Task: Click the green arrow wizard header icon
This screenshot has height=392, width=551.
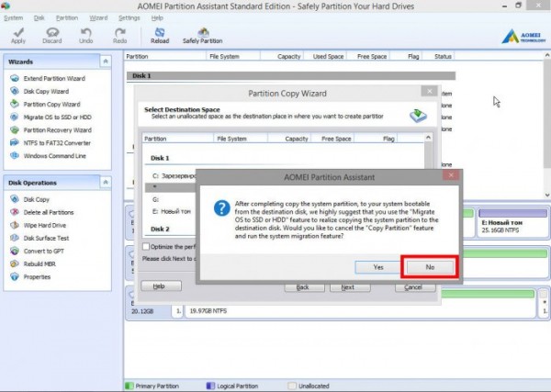Action: (418, 115)
